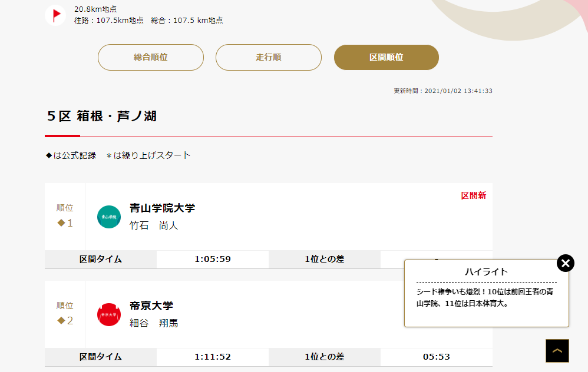Click the update timestamp 2021/01/02 13:41:33
This screenshot has height=372, width=588.
(x=458, y=91)
